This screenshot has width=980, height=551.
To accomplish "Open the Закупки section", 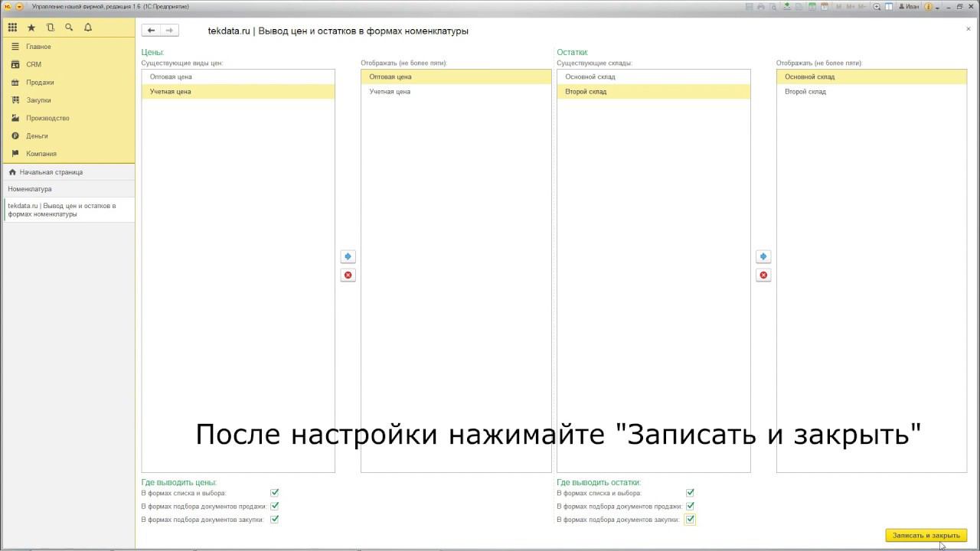I will pyautogui.click(x=67, y=100).
